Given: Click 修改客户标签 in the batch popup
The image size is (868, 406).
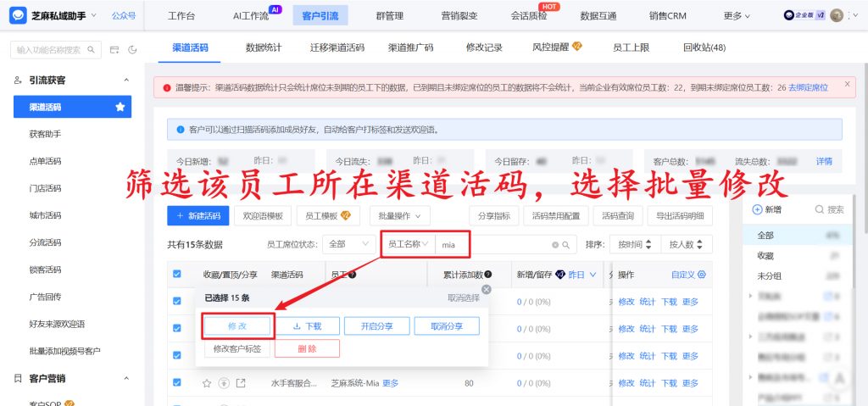Looking at the screenshot, I should pos(237,349).
